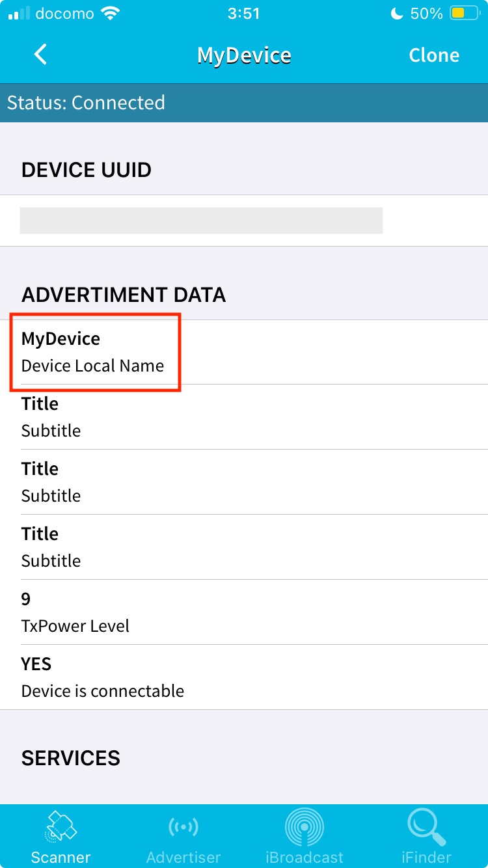This screenshot has height=868, width=488.
Task: Select the TxPower Level row showing 9
Action: (244, 612)
